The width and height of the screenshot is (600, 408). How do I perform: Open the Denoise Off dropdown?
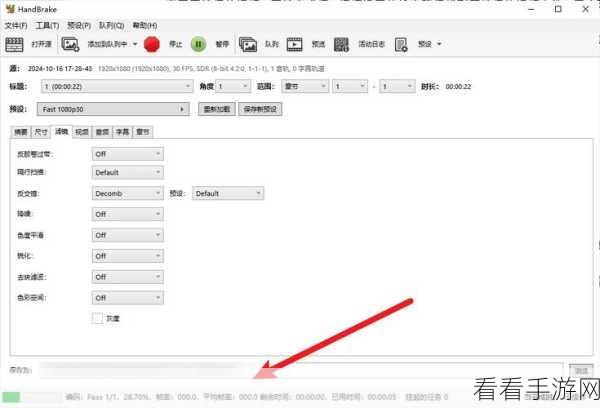[128, 214]
